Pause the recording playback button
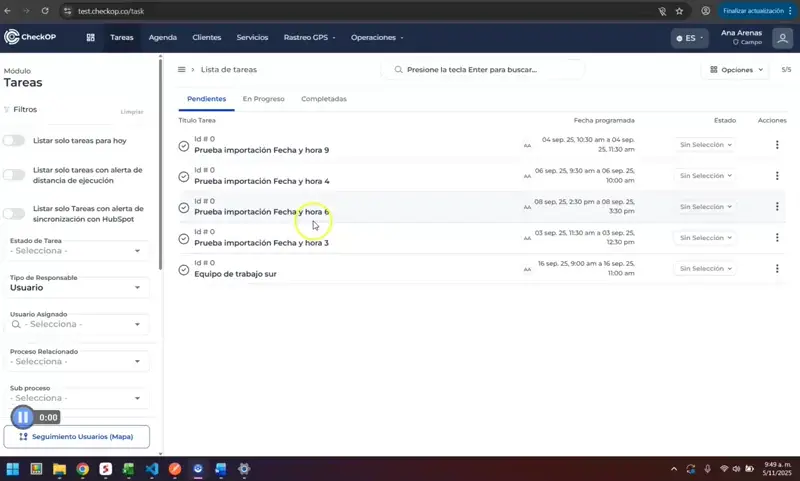 22,417
